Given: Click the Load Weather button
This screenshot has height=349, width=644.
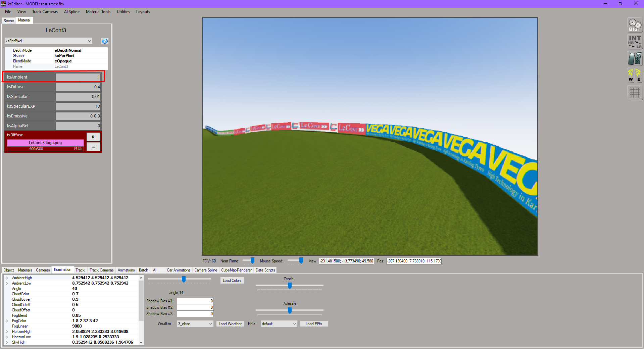Looking at the screenshot, I should tap(230, 324).
